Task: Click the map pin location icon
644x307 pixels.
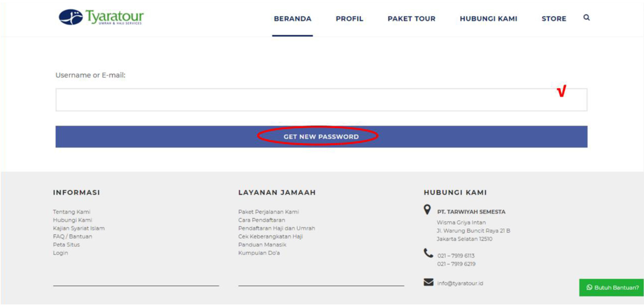Action: [427, 210]
